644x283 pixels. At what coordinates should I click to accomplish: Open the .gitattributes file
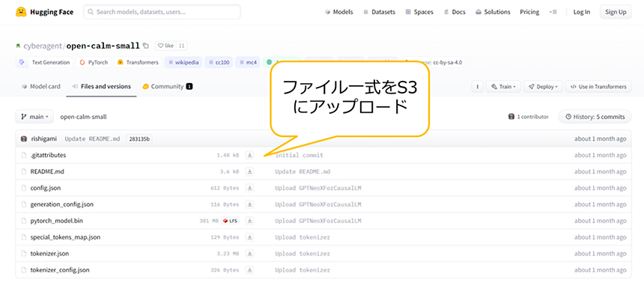[48, 155]
